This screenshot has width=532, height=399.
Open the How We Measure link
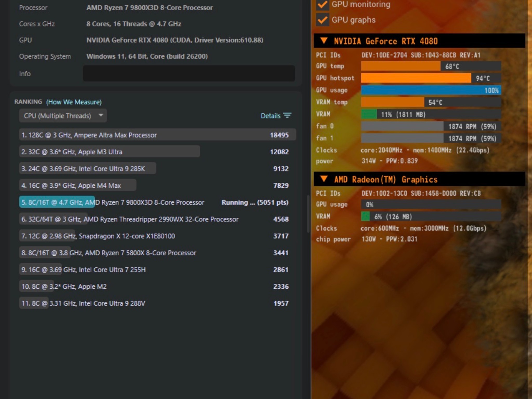[x=74, y=102]
